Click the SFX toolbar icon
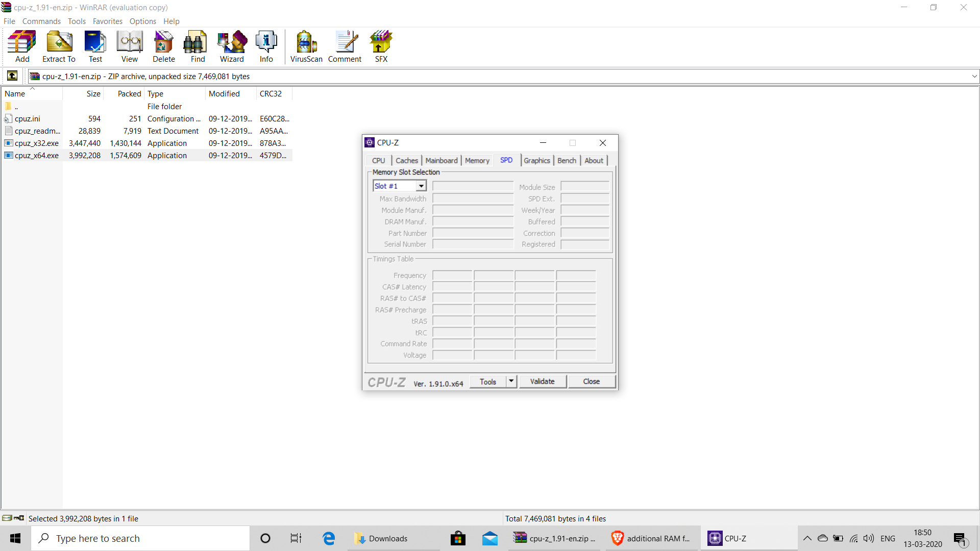Viewport: 980px width, 551px height. [x=381, y=46]
